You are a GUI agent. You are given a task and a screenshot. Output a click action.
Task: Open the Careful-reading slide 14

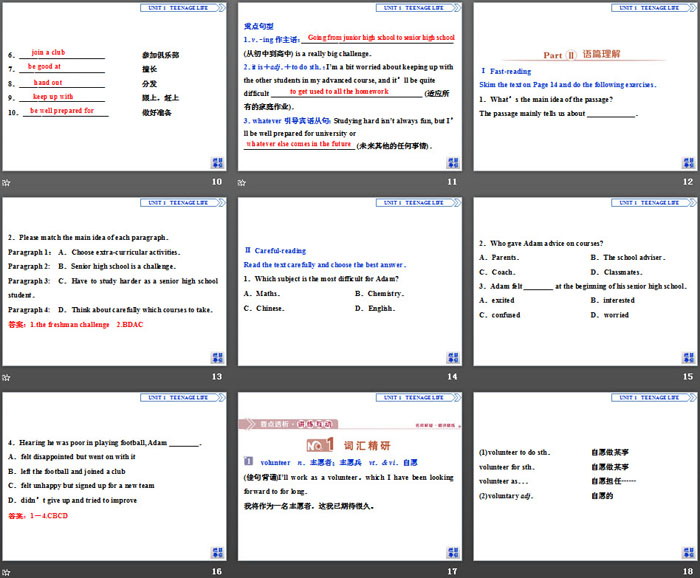(350, 283)
